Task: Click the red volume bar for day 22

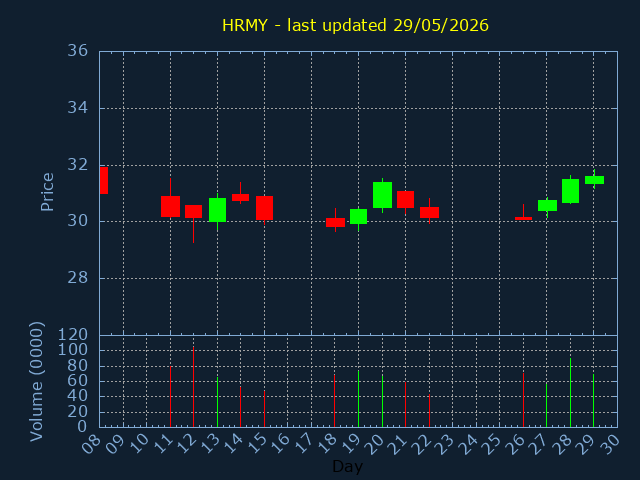Action: pyautogui.click(x=429, y=411)
